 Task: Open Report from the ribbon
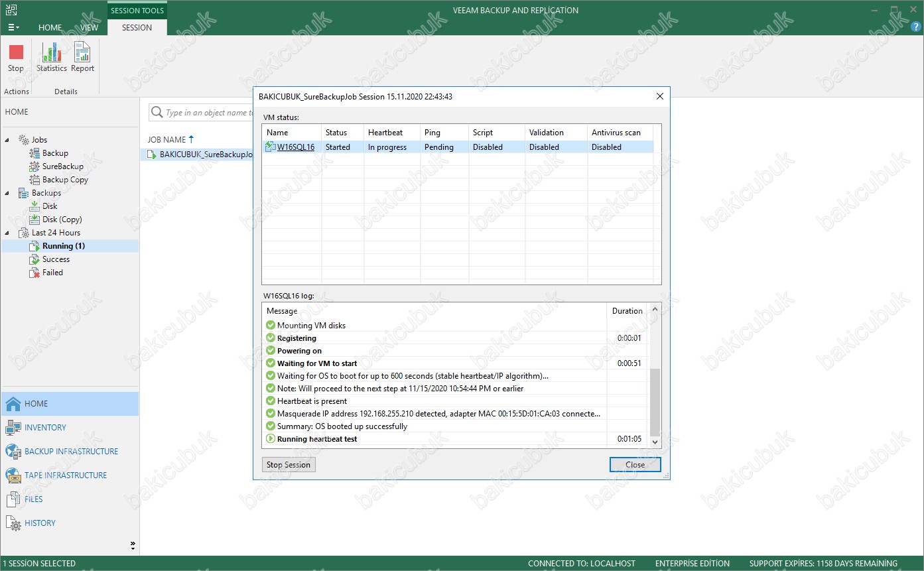point(82,58)
